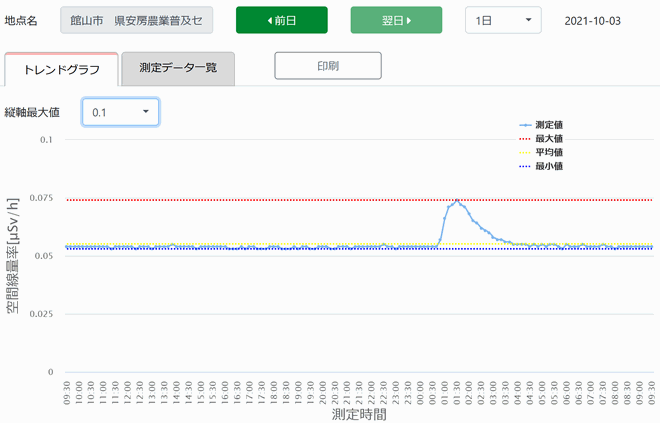Viewport: 660px width, 423px height.
Task: Open the 縦軸最大値 dropdown showing 0.1
Action: pos(120,112)
